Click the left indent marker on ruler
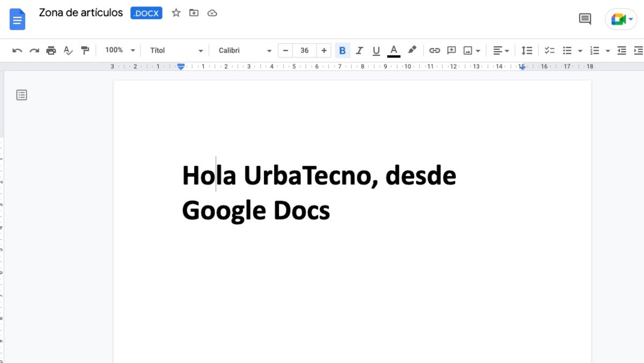Viewport: 644px width, 363px height. pos(181,67)
